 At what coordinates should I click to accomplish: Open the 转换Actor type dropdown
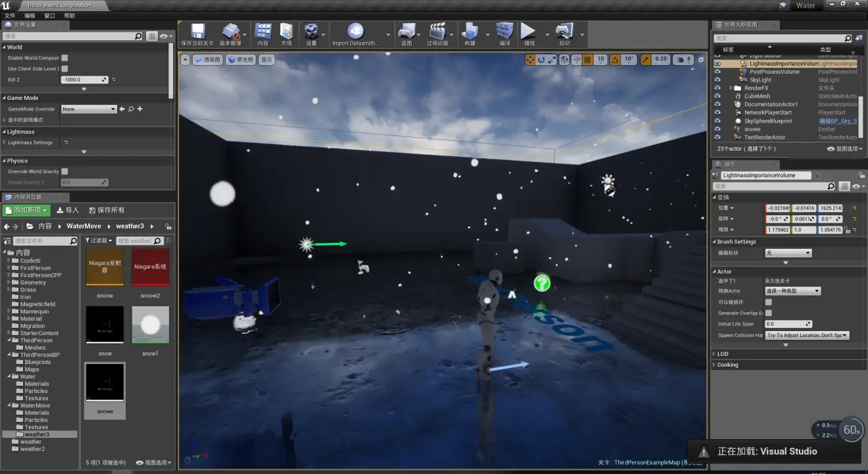click(x=793, y=291)
